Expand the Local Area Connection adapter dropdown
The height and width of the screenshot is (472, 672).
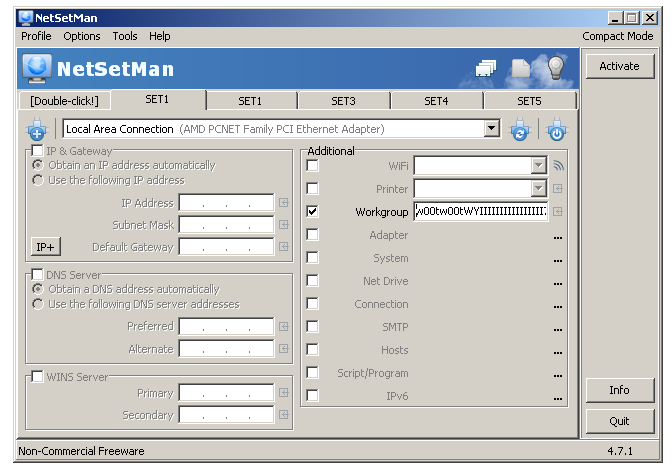(x=491, y=129)
